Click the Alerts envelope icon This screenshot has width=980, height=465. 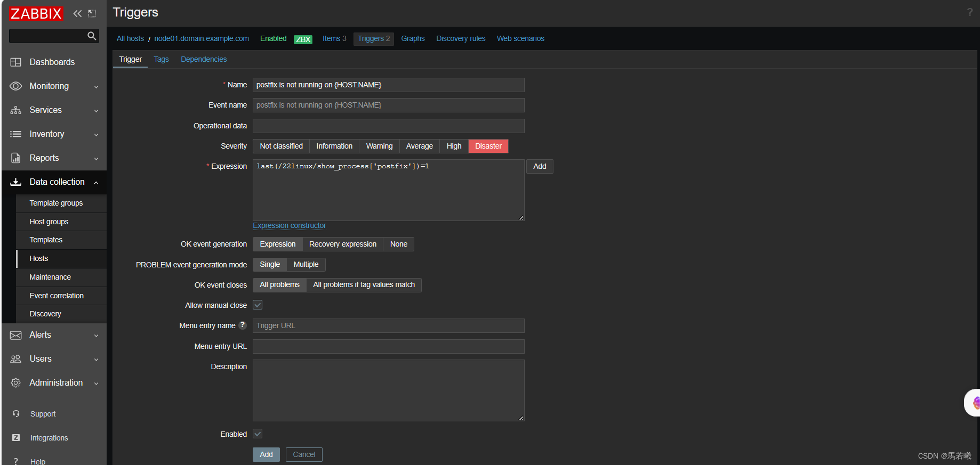click(16, 335)
